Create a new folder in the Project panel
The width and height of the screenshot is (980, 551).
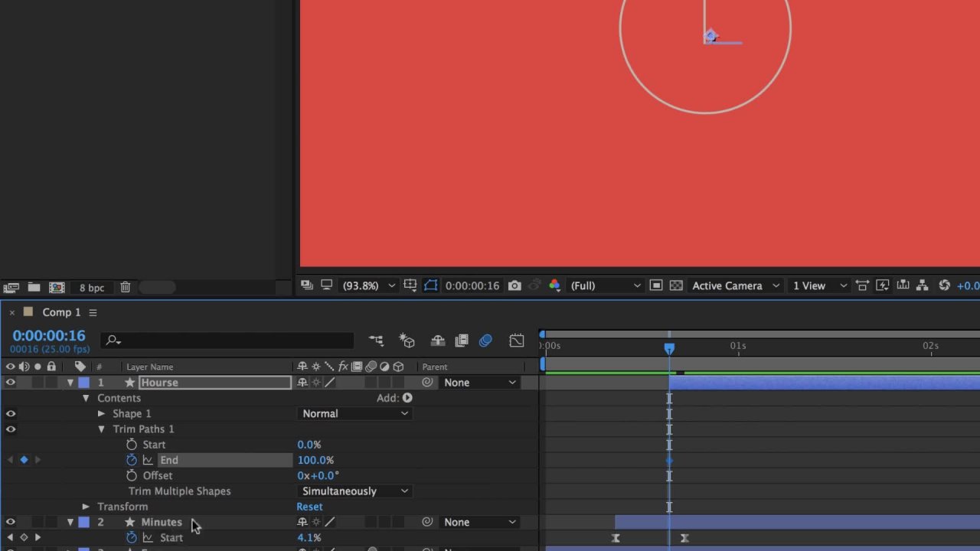pyautogui.click(x=34, y=288)
